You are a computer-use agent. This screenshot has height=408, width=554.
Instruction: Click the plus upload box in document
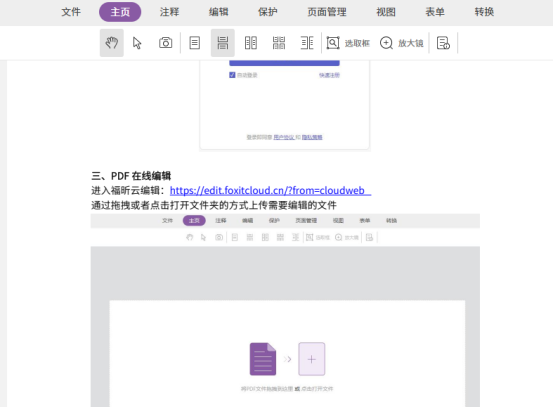pyautogui.click(x=312, y=359)
